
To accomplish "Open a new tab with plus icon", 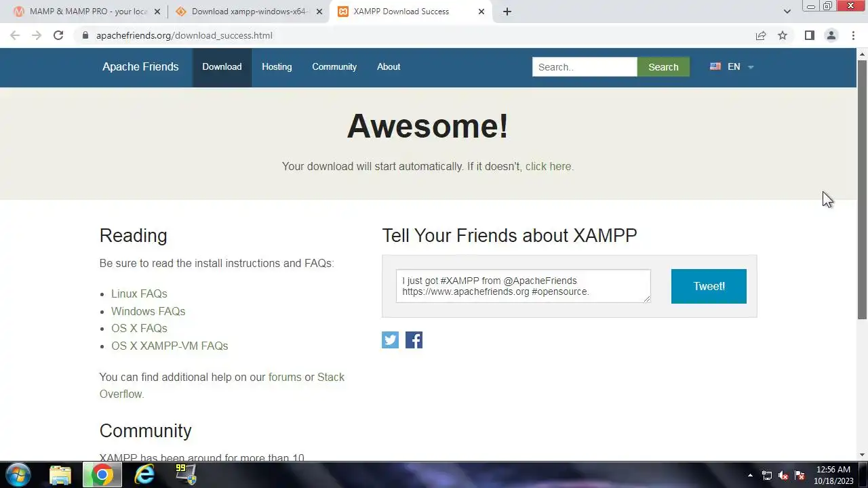I will pos(507,12).
